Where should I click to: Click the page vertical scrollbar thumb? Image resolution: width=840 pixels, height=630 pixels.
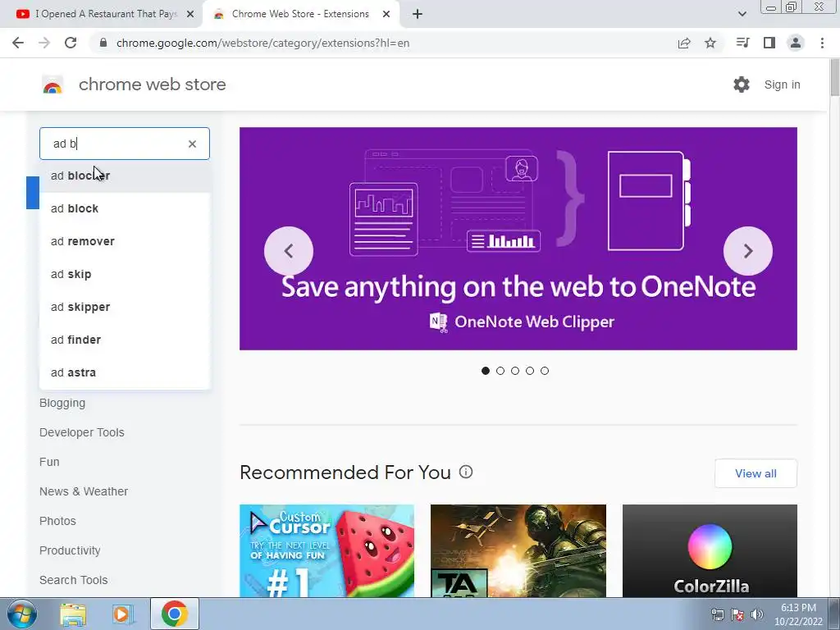click(834, 78)
